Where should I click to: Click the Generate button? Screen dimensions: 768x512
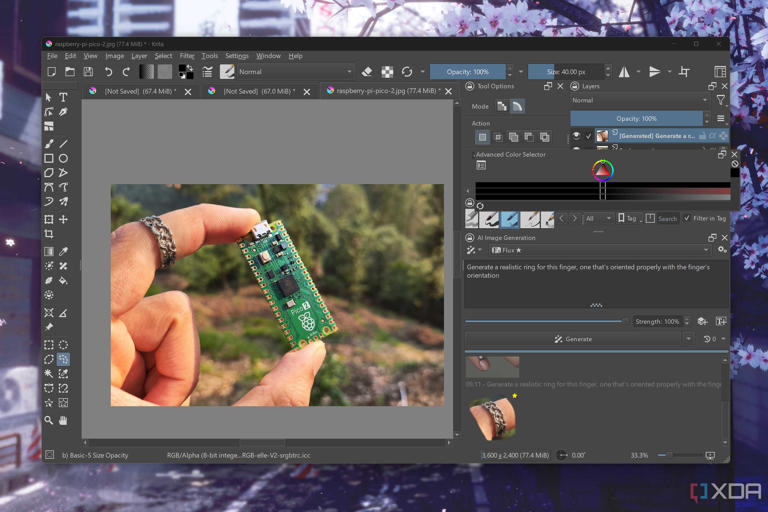click(x=573, y=339)
